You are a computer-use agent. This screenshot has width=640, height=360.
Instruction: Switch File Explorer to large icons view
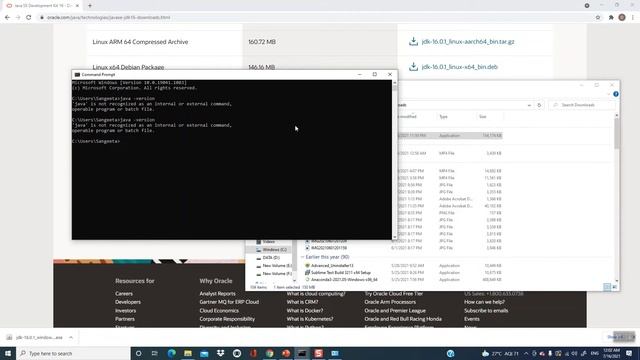coord(614,287)
